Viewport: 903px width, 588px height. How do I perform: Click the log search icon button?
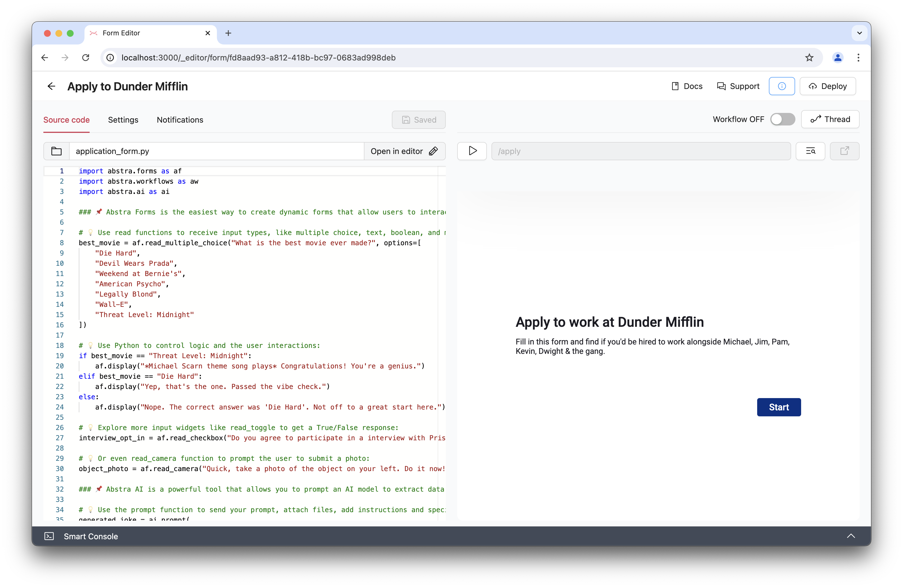pos(811,151)
